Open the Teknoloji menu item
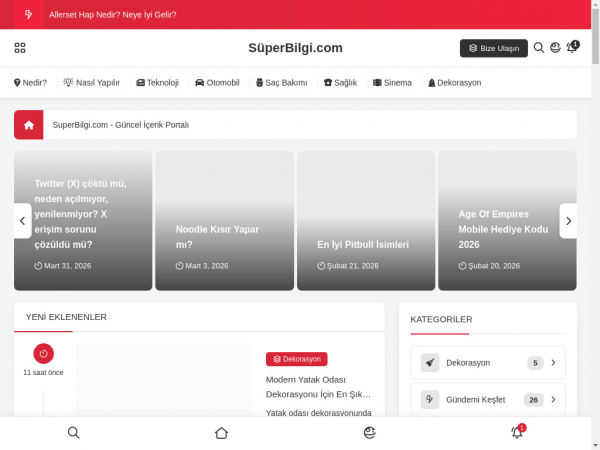Viewport: 600px width, 450px height. coord(157,83)
